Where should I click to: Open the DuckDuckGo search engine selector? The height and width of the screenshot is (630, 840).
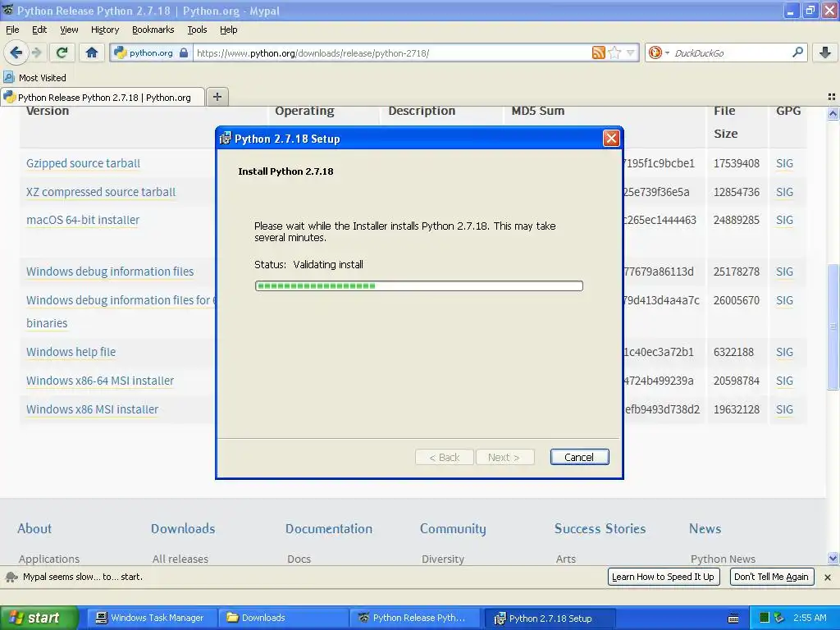click(659, 52)
